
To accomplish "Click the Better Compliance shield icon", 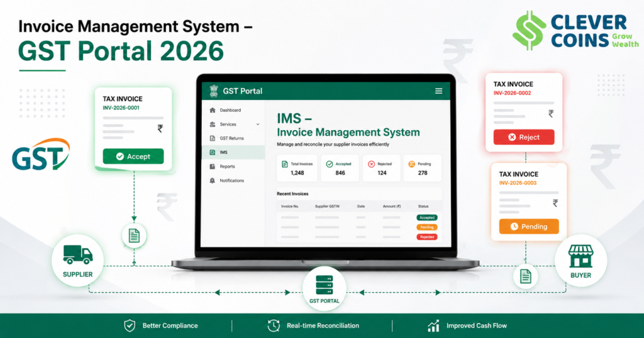I will 130,325.
